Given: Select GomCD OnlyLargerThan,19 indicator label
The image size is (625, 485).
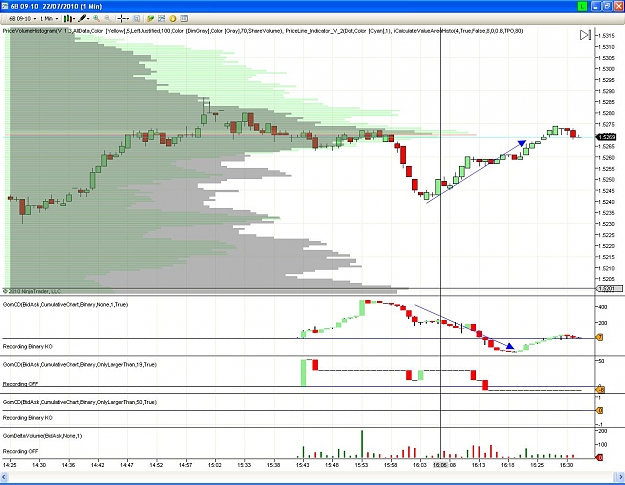Looking at the screenshot, I should 80,364.
